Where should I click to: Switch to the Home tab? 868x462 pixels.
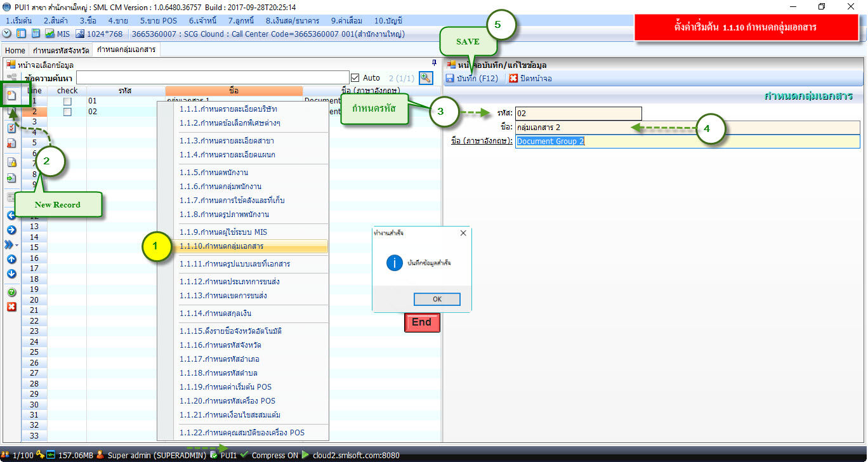[15, 50]
